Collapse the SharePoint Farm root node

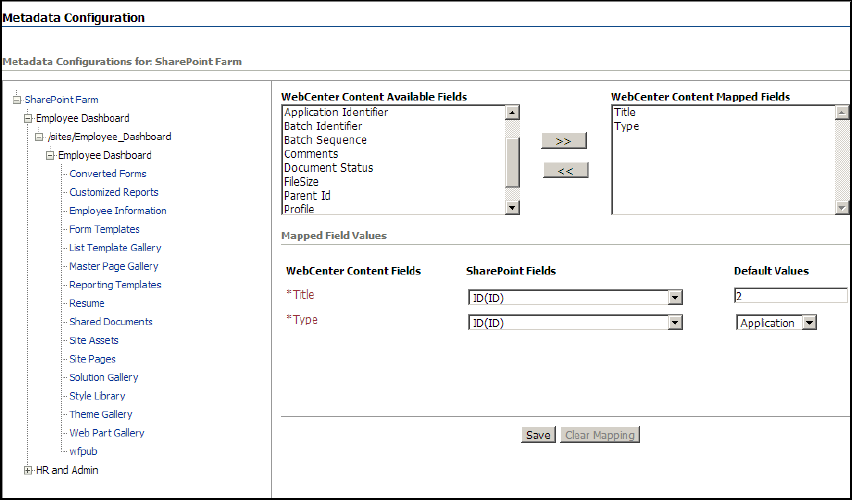pos(17,100)
